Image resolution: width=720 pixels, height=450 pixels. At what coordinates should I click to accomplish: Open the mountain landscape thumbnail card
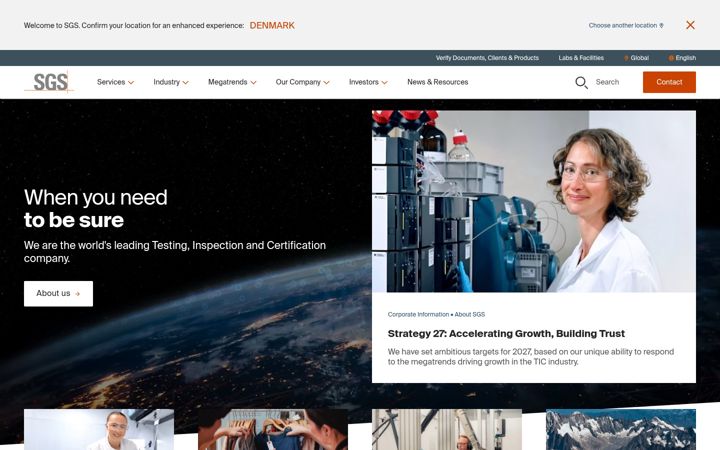click(x=621, y=429)
